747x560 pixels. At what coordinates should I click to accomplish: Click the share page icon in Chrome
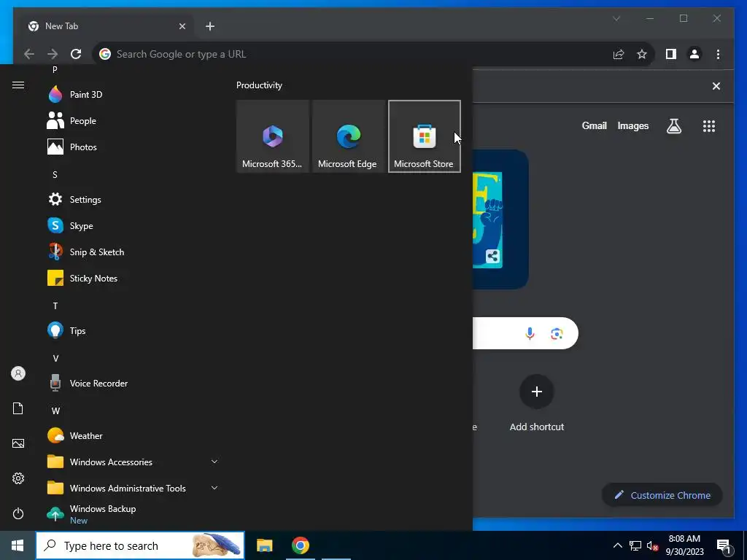click(x=619, y=54)
